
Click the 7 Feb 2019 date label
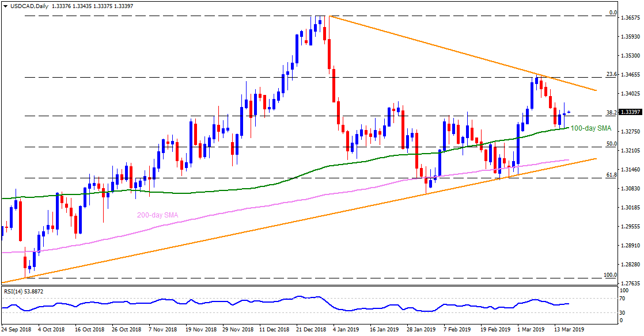point(457,330)
